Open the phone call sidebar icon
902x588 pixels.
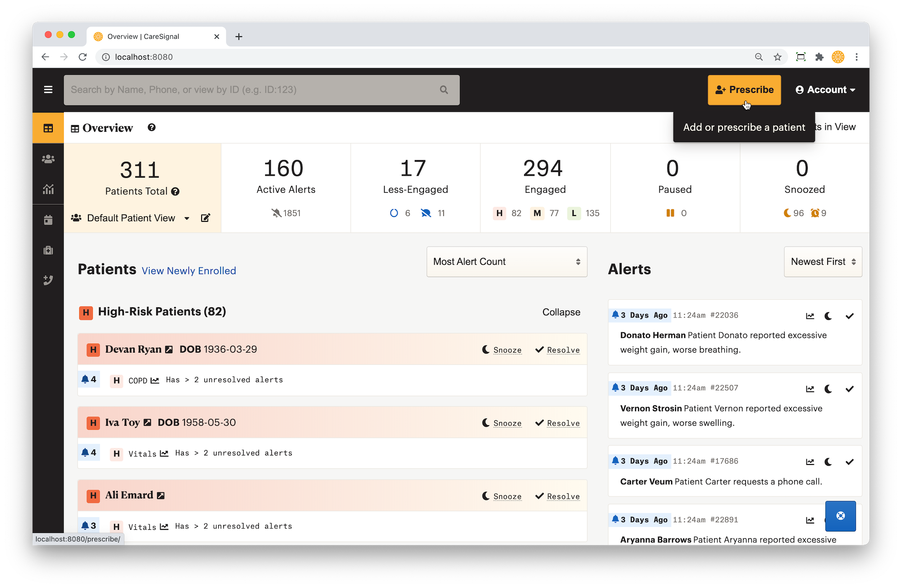pyautogui.click(x=48, y=280)
